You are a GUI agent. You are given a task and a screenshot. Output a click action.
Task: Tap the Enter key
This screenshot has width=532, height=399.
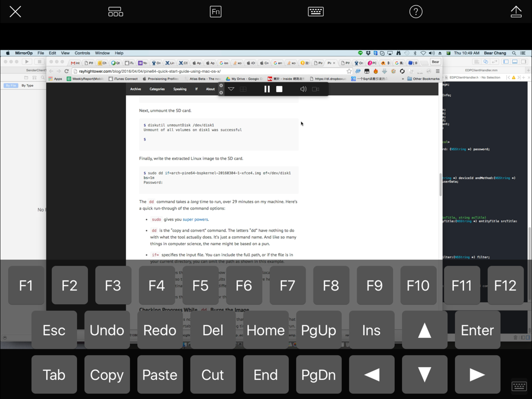tap(477, 330)
